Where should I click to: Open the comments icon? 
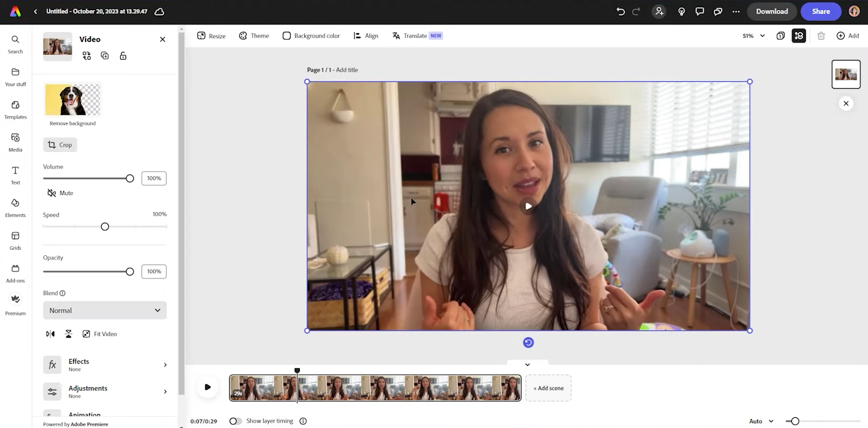click(x=700, y=11)
